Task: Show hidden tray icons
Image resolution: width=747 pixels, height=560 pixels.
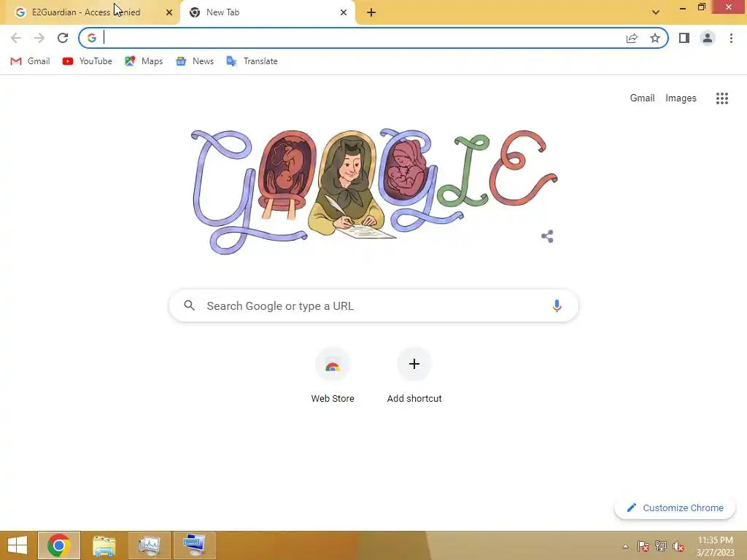Action: (x=625, y=546)
